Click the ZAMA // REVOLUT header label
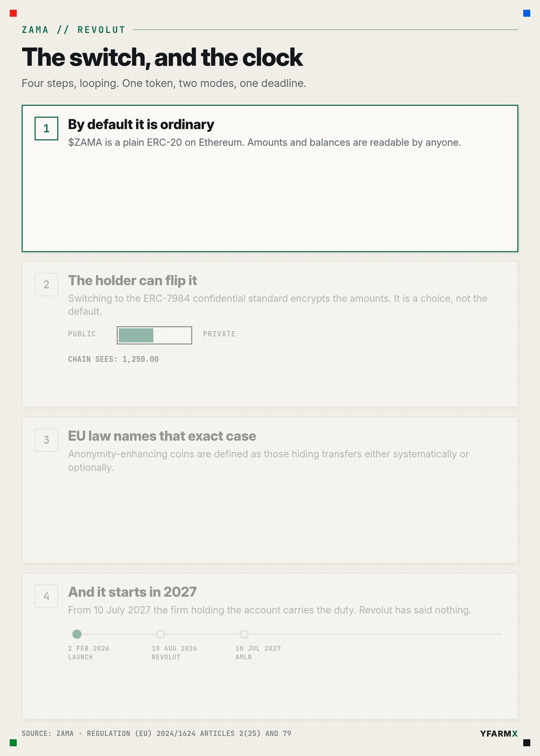540x756 pixels. (x=73, y=30)
